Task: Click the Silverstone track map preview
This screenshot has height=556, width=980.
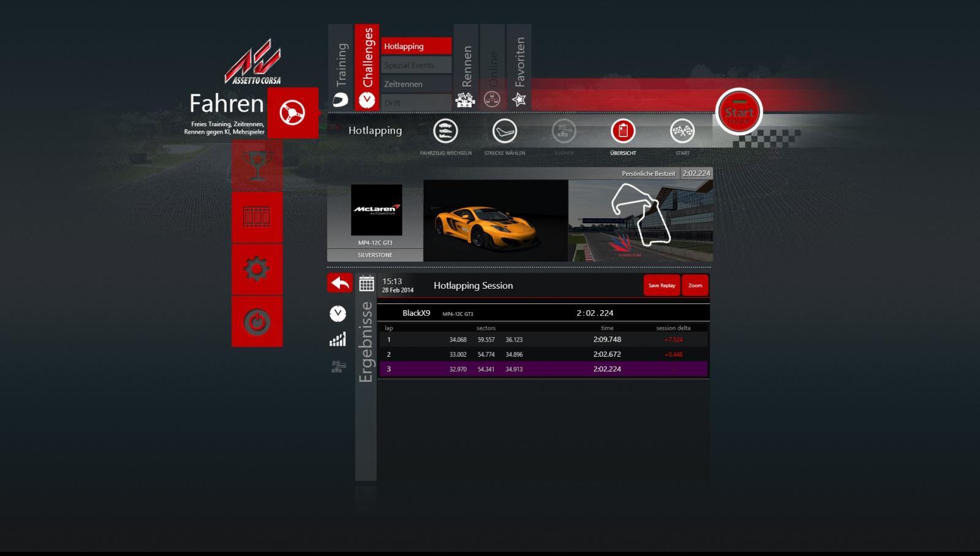Action: (x=641, y=221)
